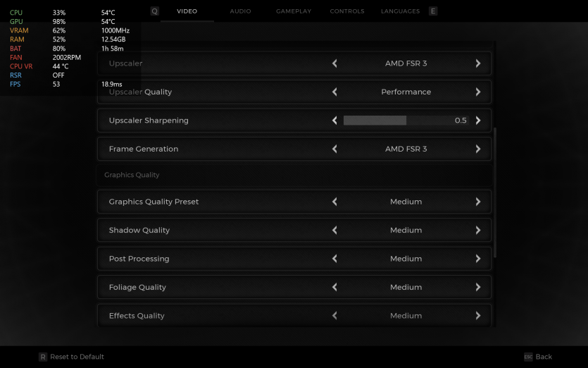The width and height of the screenshot is (588, 368).
Task: Click the Q previous-tab key icon
Action: pos(155,11)
